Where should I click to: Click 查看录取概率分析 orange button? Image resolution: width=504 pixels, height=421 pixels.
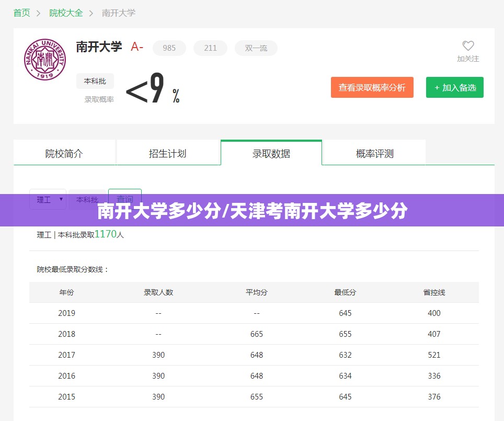372,87
